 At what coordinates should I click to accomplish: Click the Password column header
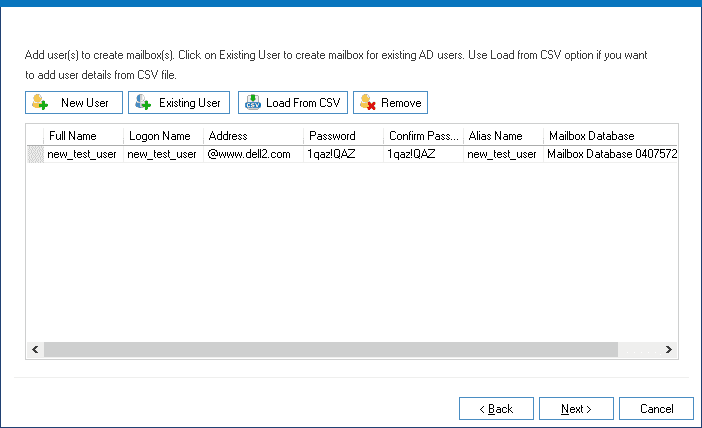(x=343, y=136)
